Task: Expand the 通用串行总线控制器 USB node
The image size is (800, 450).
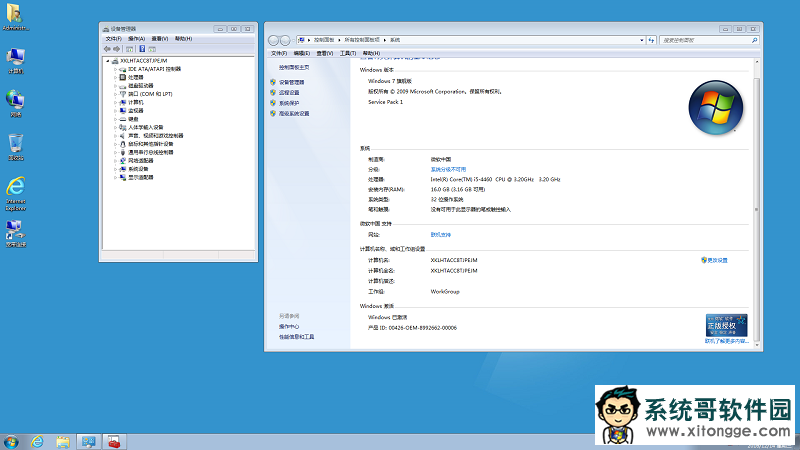Action: click(115, 152)
